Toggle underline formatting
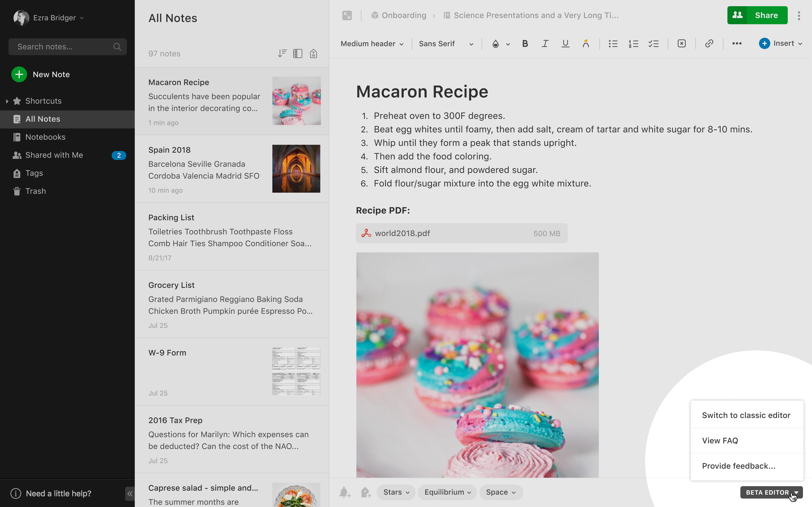This screenshot has height=507, width=812. tap(565, 44)
